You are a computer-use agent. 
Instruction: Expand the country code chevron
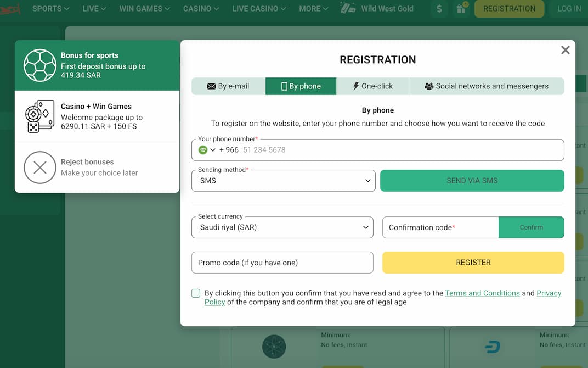point(213,150)
